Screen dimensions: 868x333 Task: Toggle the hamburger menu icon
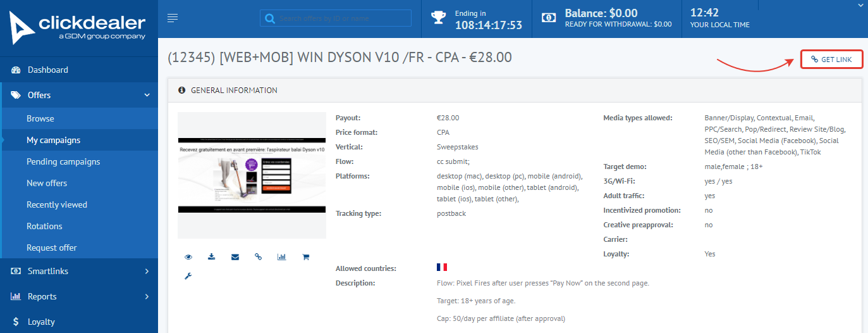(x=173, y=18)
